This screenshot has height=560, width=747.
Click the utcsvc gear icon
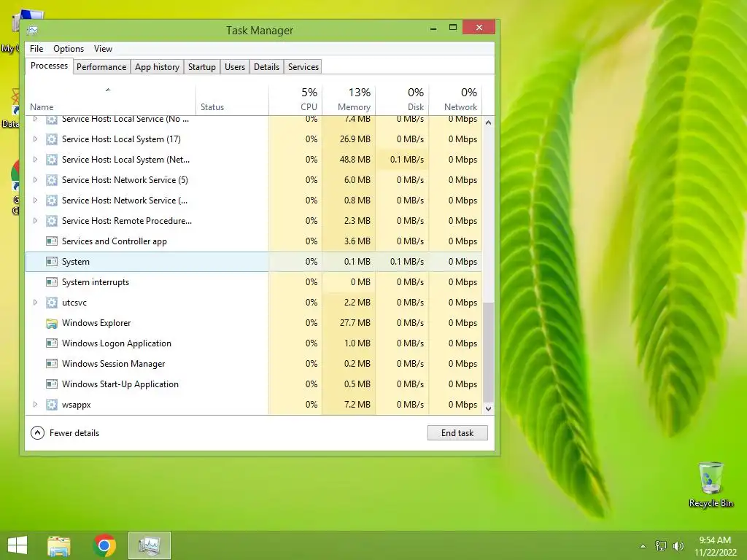click(52, 303)
